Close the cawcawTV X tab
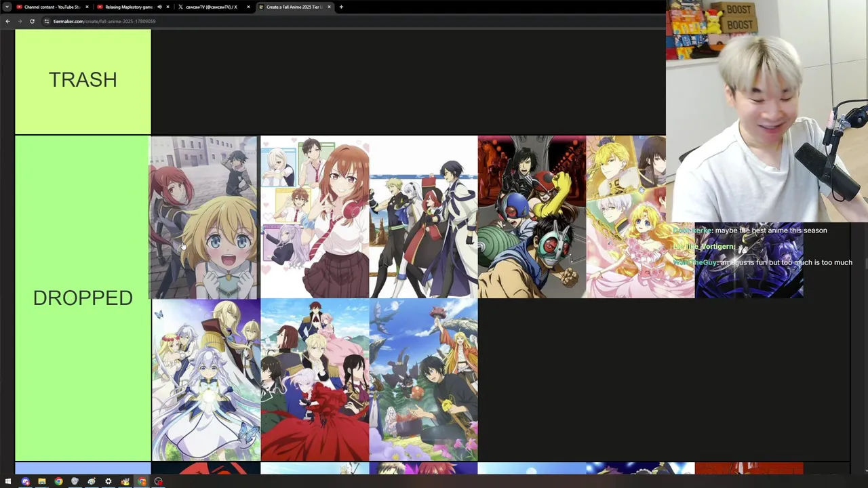 click(x=248, y=7)
